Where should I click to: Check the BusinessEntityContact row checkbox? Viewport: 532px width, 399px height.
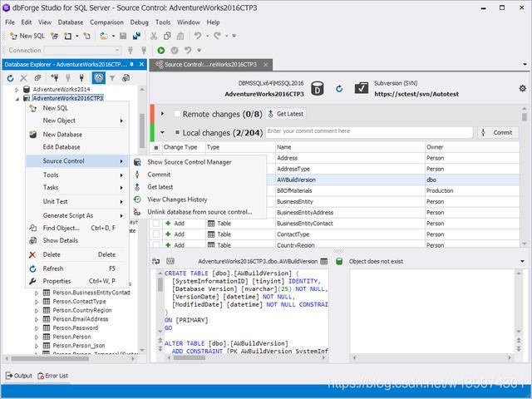[x=155, y=224]
